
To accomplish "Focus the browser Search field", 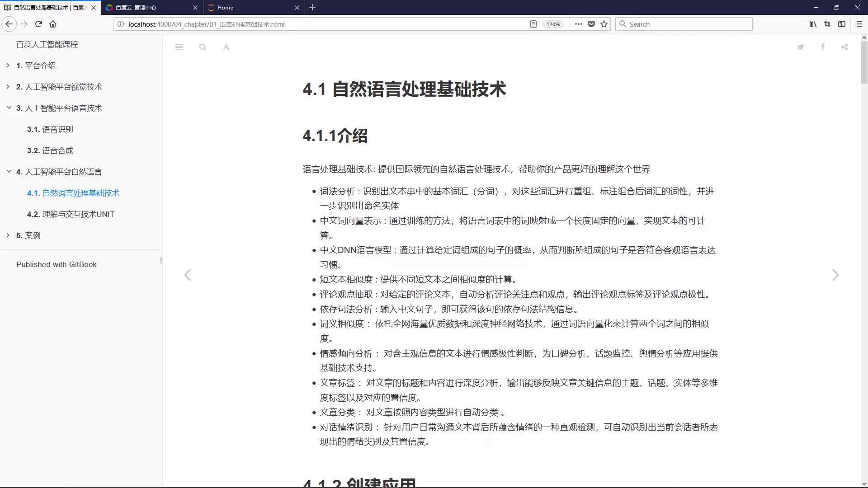I will point(684,24).
